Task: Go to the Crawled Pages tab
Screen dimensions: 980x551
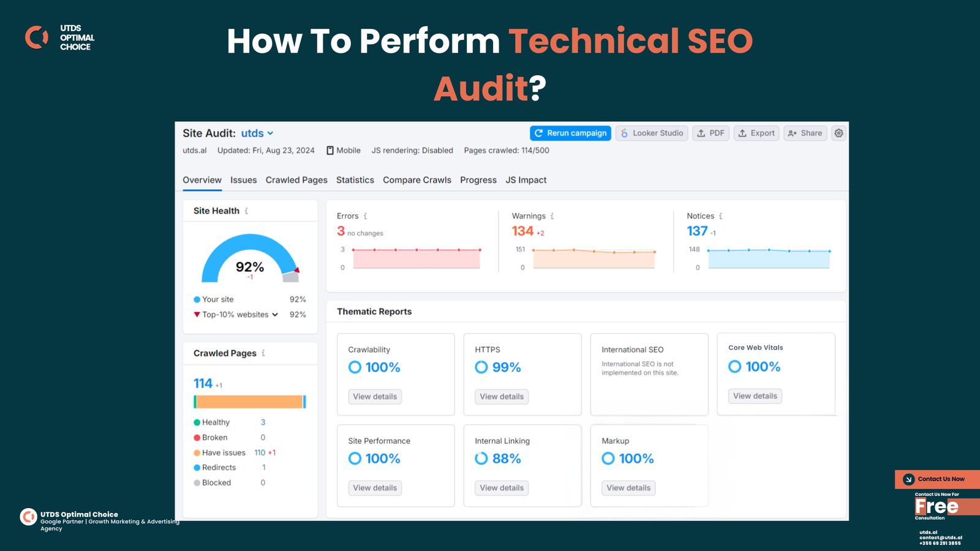Action: [x=296, y=180]
